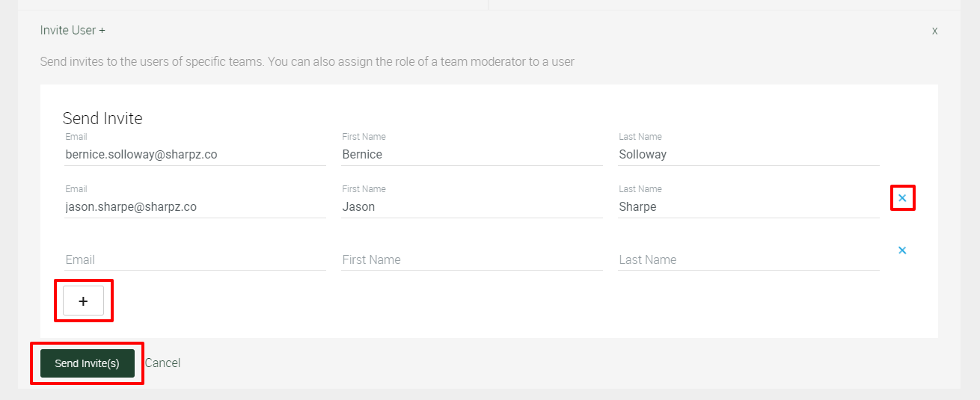Add another invite row with plus button

(83, 301)
